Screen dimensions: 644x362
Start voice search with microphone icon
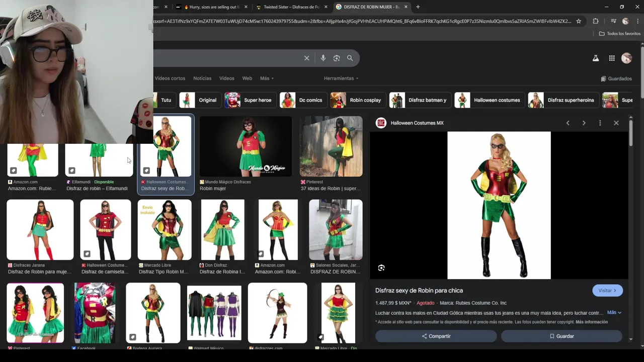323,58
